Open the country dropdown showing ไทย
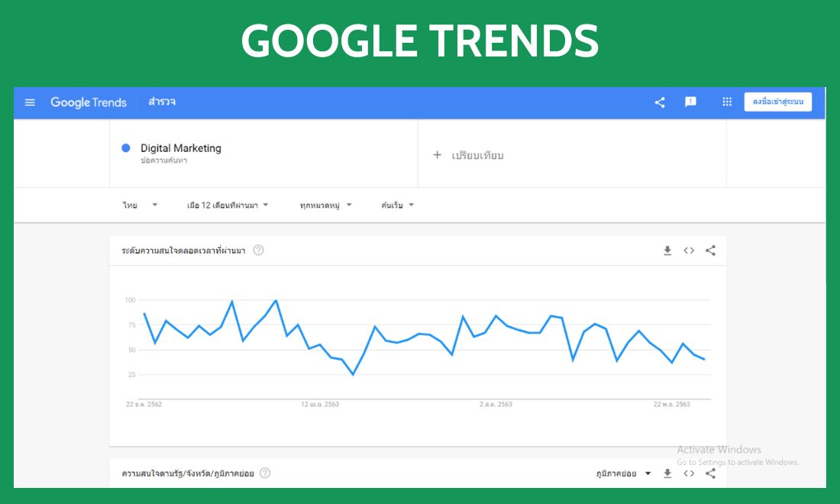The image size is (840, 504). pos(140,205)
